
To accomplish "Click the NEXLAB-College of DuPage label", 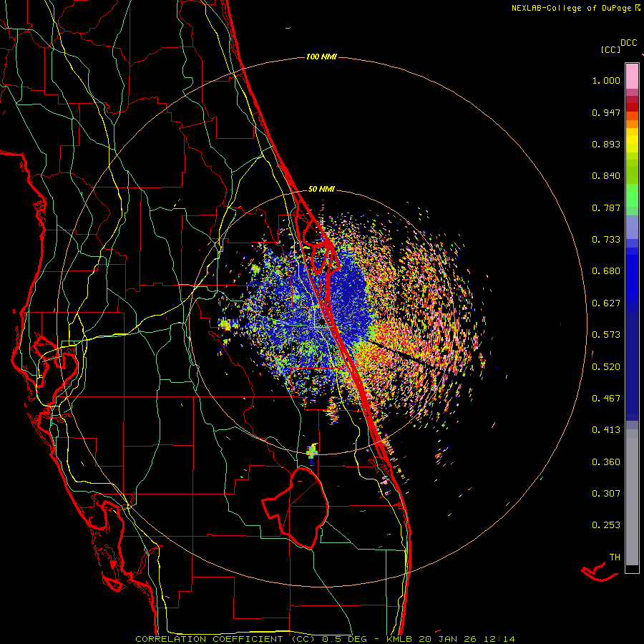I will (571, 8).
